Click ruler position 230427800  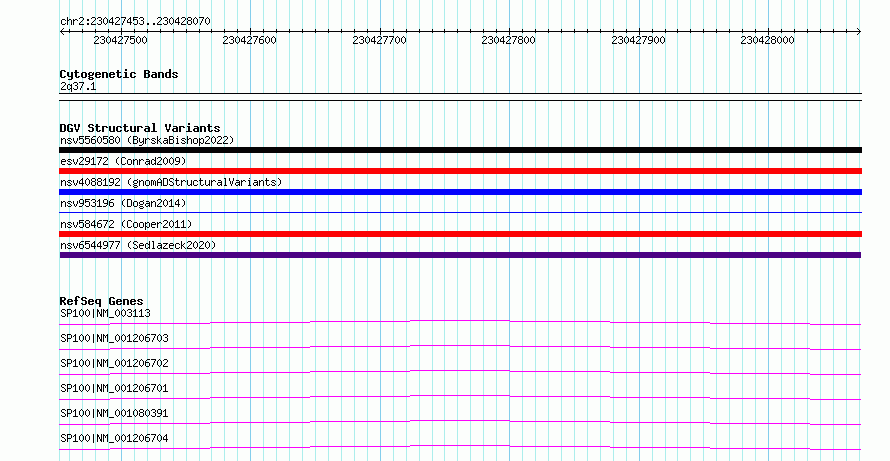[509, 40]
